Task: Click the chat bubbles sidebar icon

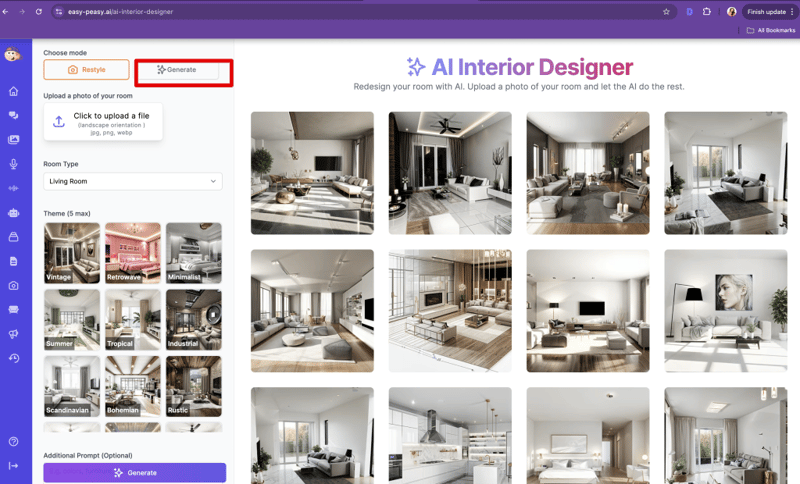Action: pos(13,115)
